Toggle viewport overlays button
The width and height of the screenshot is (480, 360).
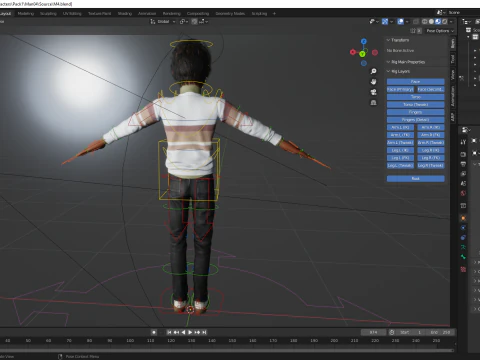[x=401, y=21]
